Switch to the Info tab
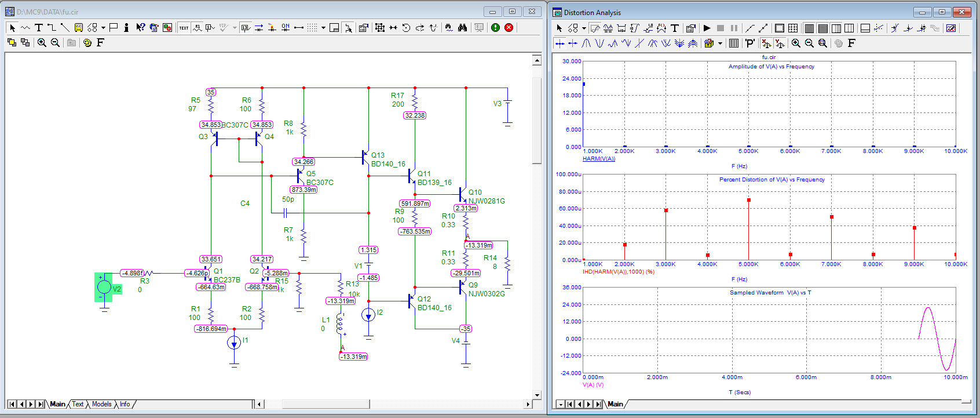 pyautogui.click(x=125, y=404)
